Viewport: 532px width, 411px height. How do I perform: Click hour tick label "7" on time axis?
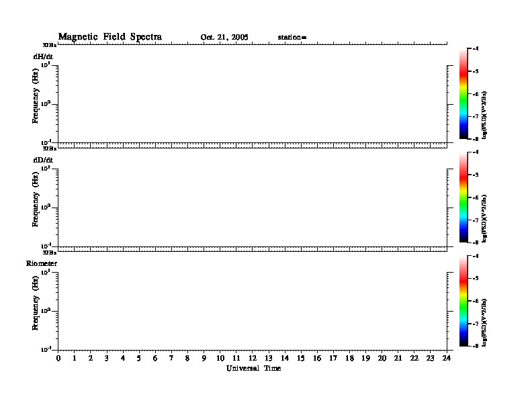click(171, 358)
